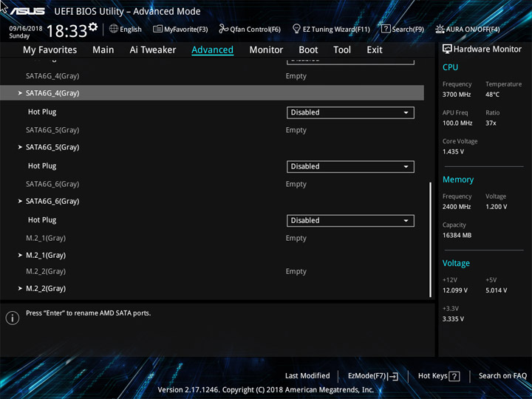Open the Tool tab
Screen dimensions: 532x399
342,50
